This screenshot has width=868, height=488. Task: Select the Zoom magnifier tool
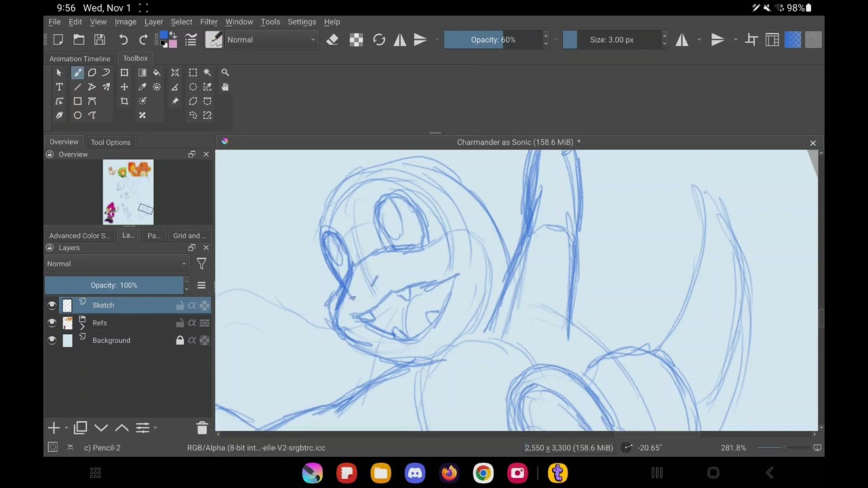click(225, 73)
